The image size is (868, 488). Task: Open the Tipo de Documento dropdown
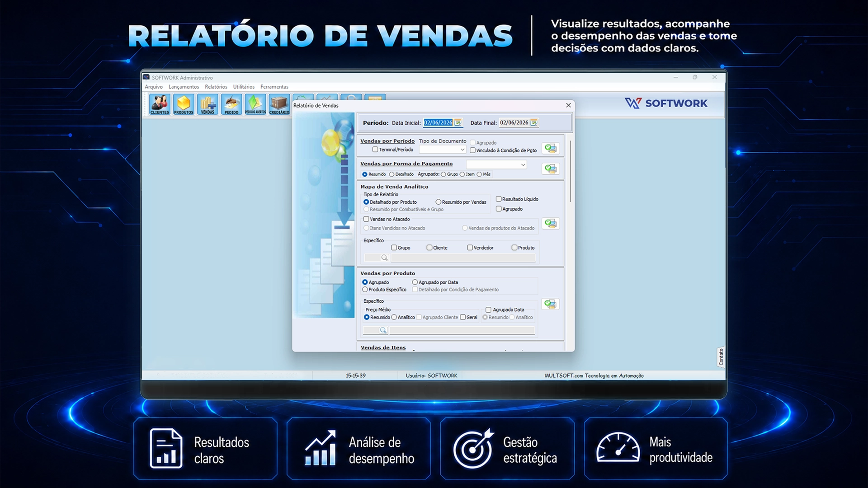point(443,150)
